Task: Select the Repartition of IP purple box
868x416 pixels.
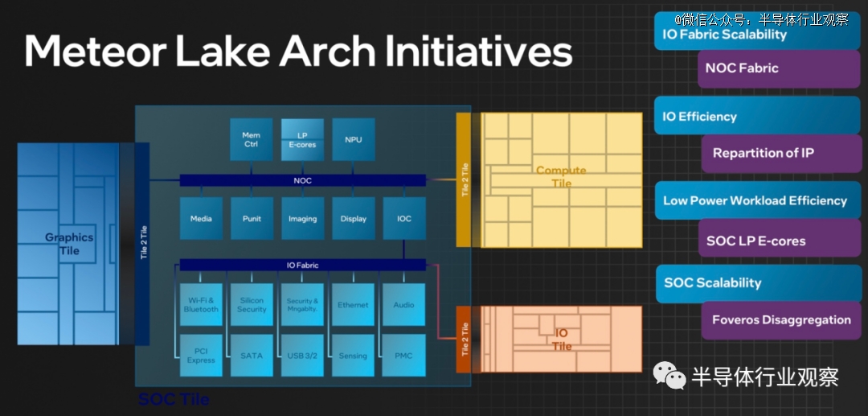Action: [x=781, y=154]
